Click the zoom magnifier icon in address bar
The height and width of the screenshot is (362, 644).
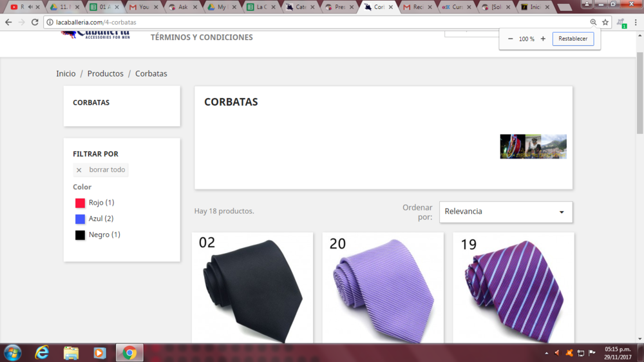tap(594, 22)
